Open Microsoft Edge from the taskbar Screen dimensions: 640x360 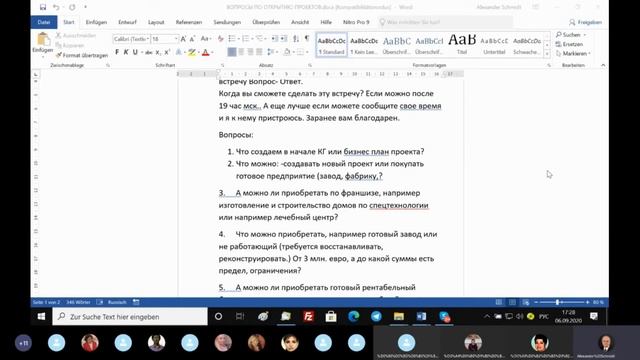click(353, 316)
